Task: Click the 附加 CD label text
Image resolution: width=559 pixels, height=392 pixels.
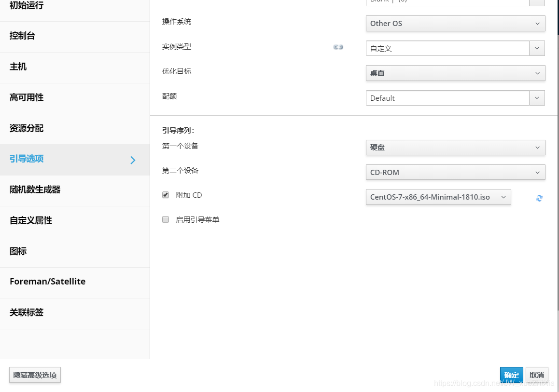Action: click(x=189, y=195)
